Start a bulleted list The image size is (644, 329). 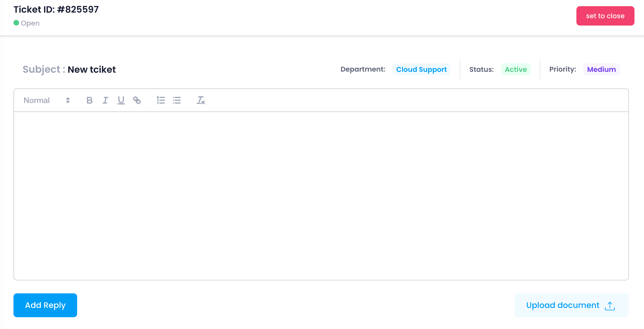[177, 100]
